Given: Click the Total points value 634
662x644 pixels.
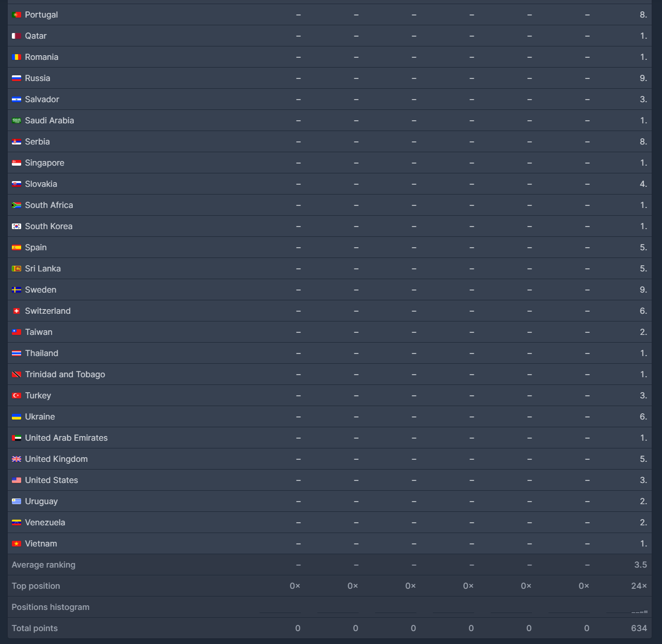Looking at the screenshot, I should tap(639, 629).
